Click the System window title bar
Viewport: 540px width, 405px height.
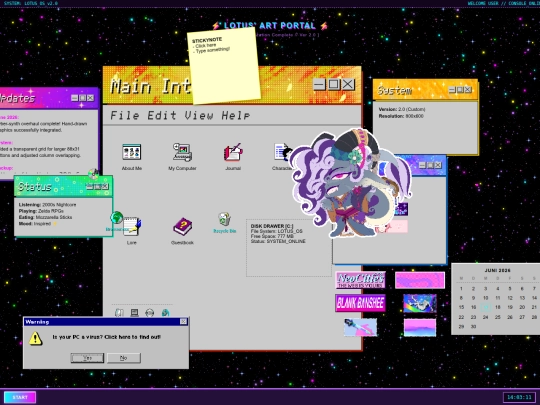[425, 90]
